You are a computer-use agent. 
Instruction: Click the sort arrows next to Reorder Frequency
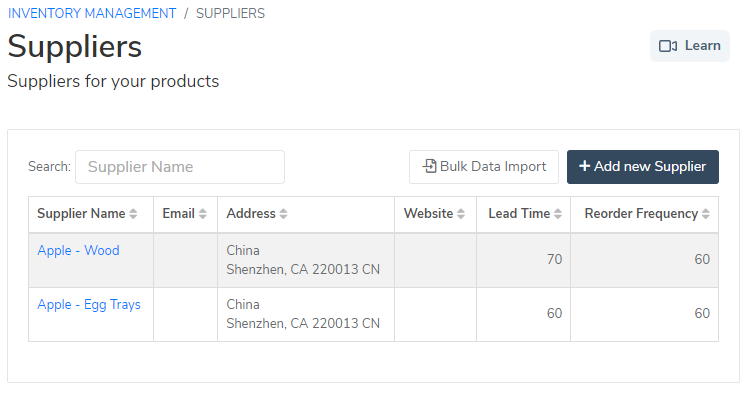pos(706,214)
